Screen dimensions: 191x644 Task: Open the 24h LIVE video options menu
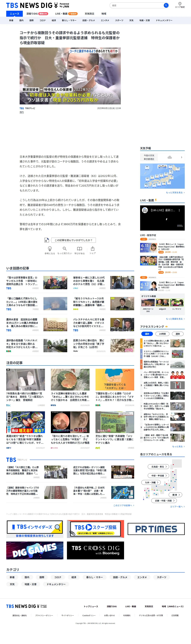pyautogui.click(x=179, y=210)
